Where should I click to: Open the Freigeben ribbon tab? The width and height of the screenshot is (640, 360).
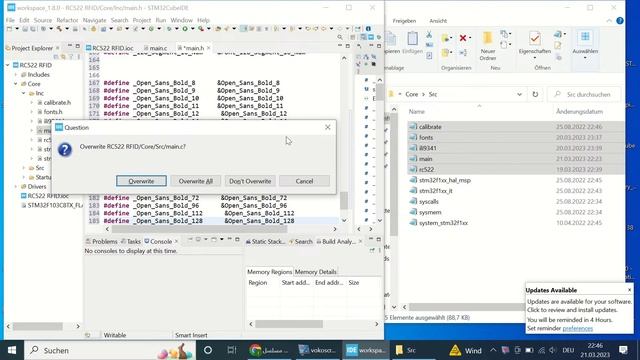coord(404,21)
